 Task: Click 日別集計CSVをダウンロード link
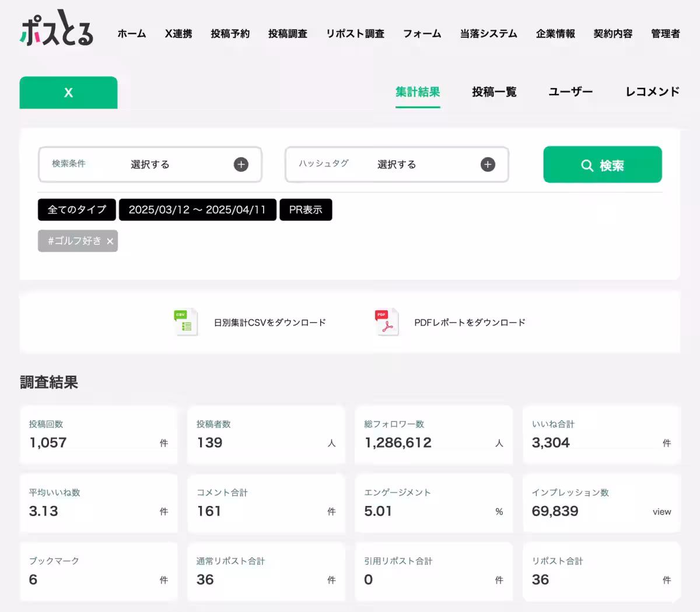268,322
